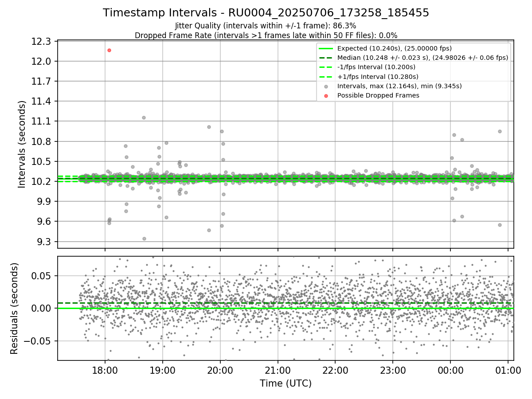Click the plot title 'Timestamp Intervals - RU0004_20250706_173258_185455'
Viewport: 532px width, 399px height.
[x=266, y=13]
